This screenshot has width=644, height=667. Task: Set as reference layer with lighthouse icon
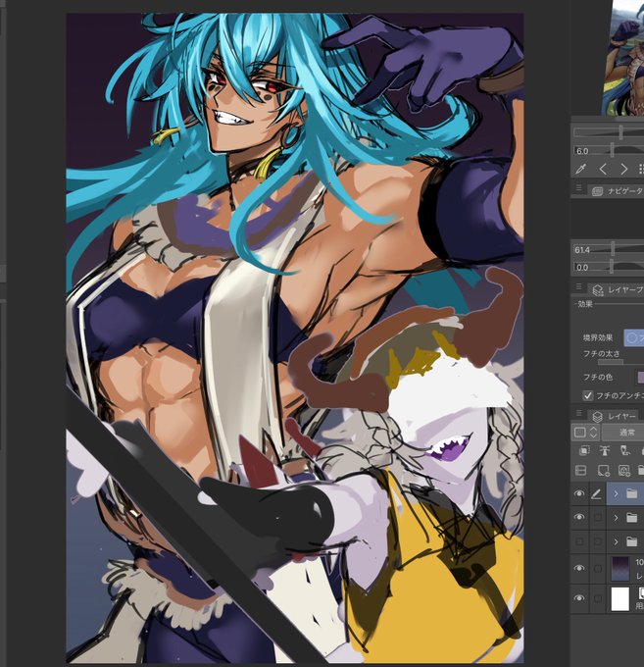pos(604,451)
